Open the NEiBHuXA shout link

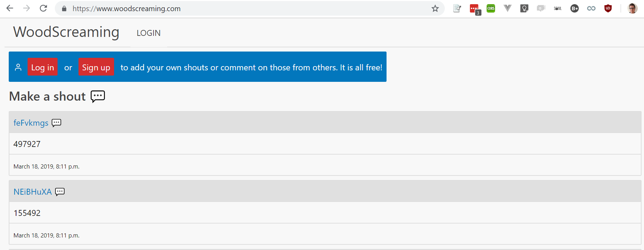32,192
